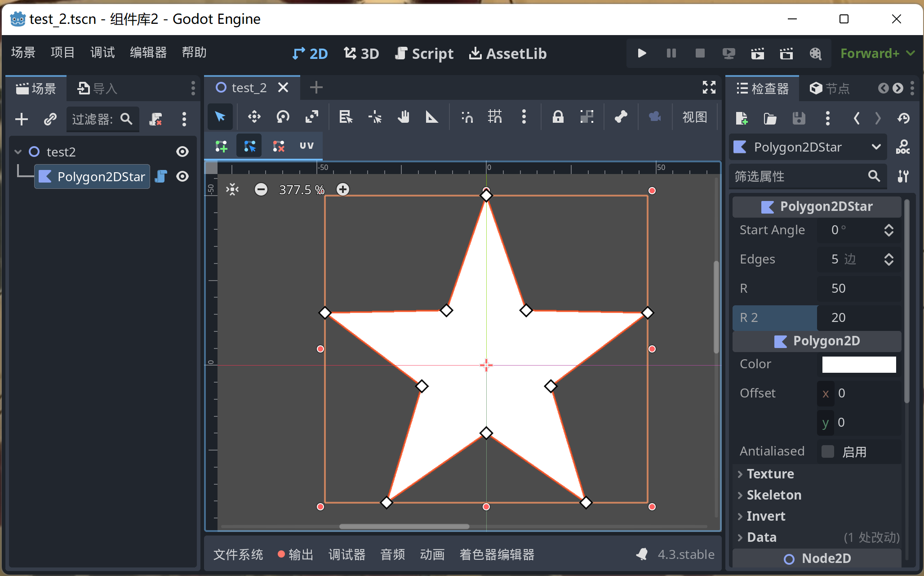Image resolution: width=924 pixels, height=576 pixels.
Task: Add a new node with plus icon
Action: pos(22,119)
